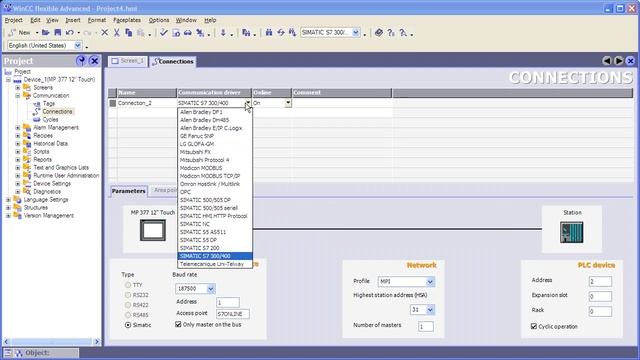The width and height of the screenshot is (640, 360).
Task: Expand the Language Settings tree node
Action: [x=8, y=200]
